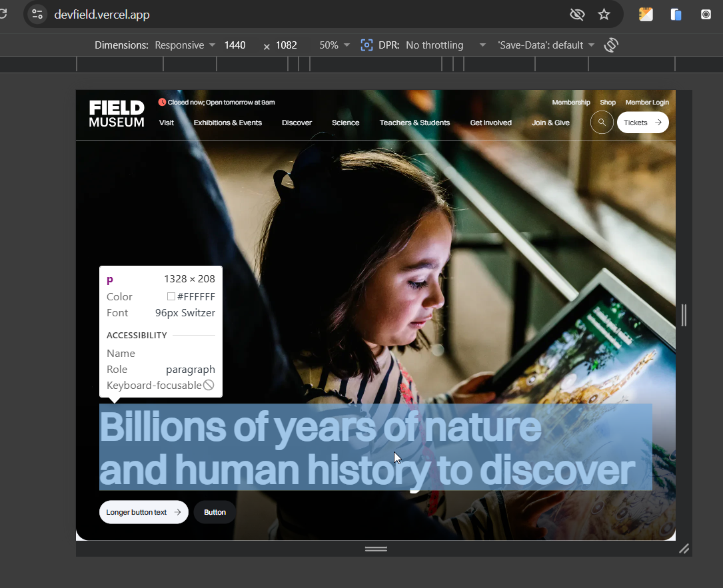The image size is (723, 588).
Task: Open the Dimensions Responsive dropdown
Action: click(x=185, y=45)
